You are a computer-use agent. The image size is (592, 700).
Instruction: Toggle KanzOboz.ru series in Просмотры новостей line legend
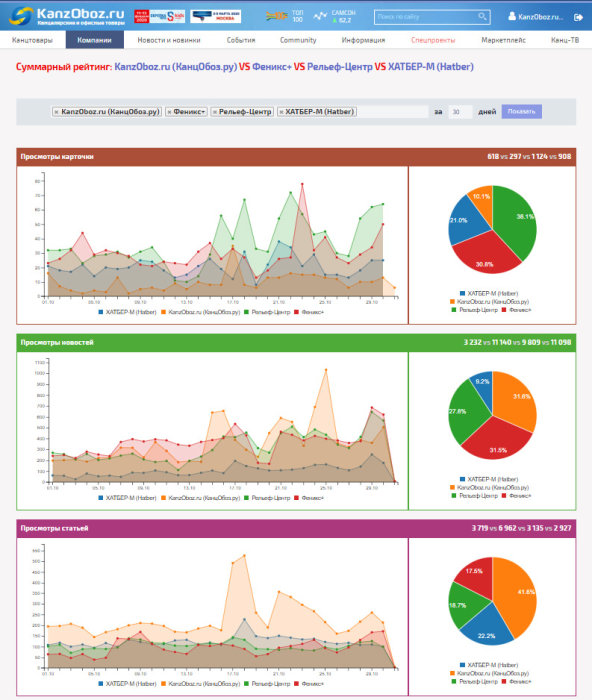point(200,498)
